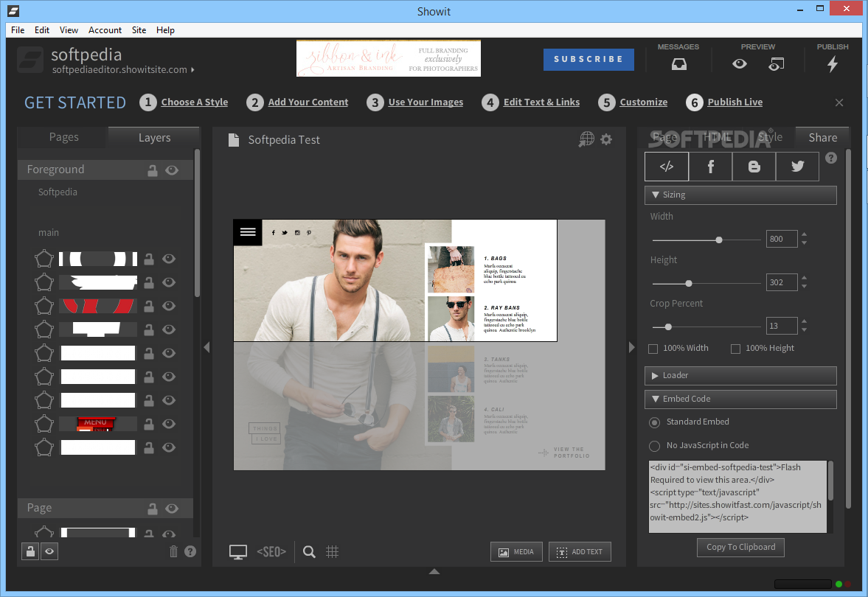Open the Share panel help icon
Viewport: 868px width, 597px height.
tap(831, 158)
